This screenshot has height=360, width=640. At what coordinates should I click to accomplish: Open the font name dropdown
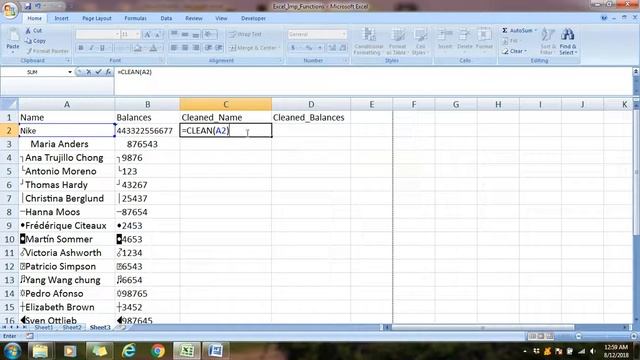point(117,35)
